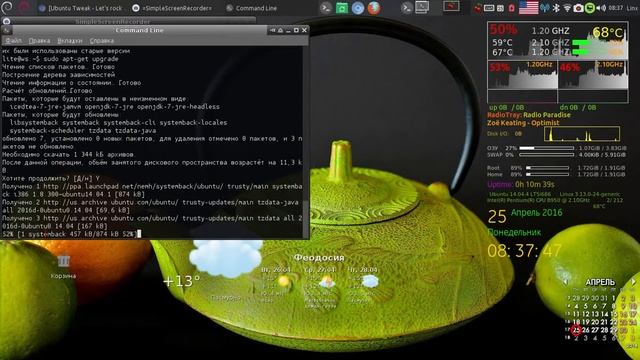Click the ОЗУ memory usage bar
640x360 pixels.
[547, 148]
